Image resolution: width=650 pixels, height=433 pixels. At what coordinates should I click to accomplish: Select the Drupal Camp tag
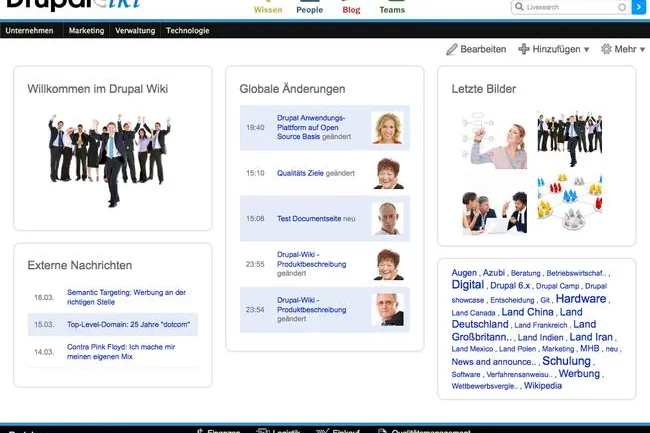pos(557,286)
